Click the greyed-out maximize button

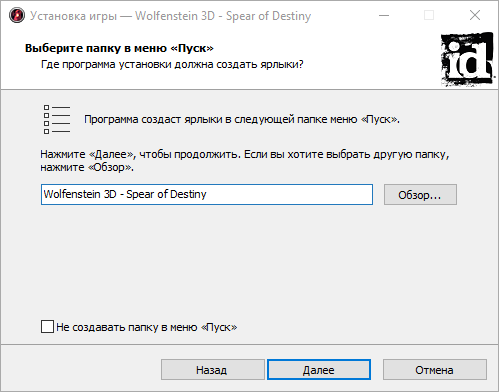tap(429, 15)
